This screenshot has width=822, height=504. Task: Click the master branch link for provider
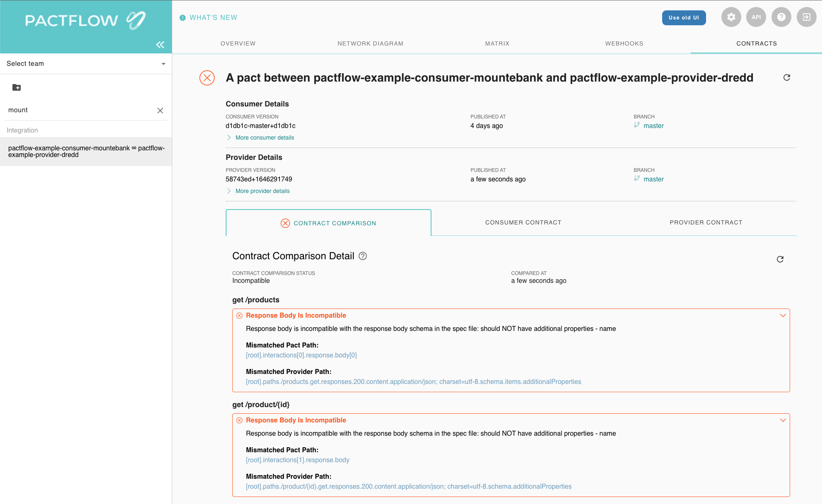(x=653, y=178)
